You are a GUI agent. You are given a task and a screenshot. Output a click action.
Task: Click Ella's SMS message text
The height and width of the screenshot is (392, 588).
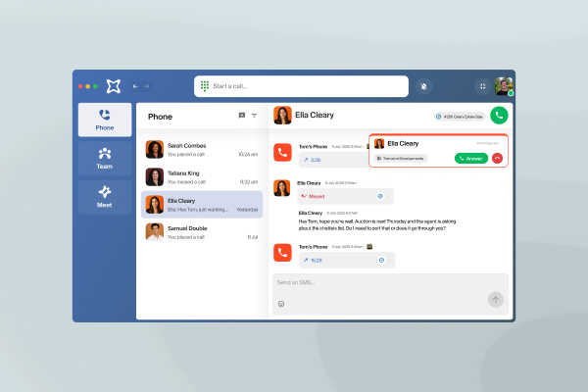pyautogui.click(x=377, y=224)
